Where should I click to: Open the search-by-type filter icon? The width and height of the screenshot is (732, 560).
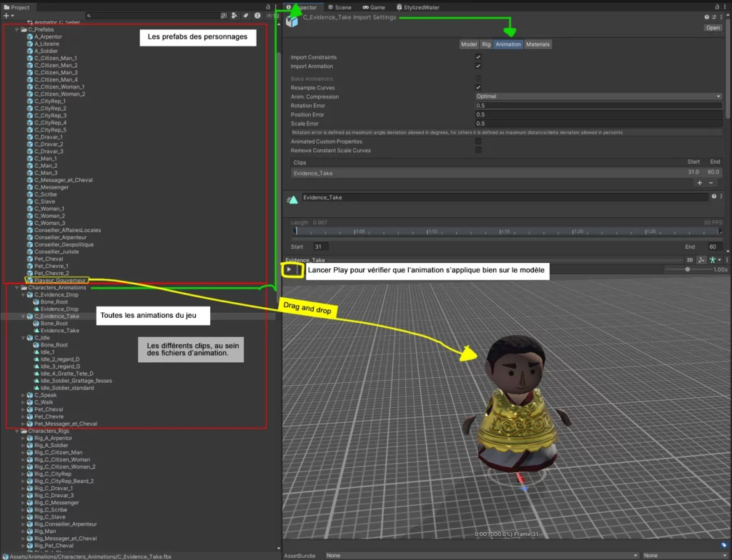[234, 16]
